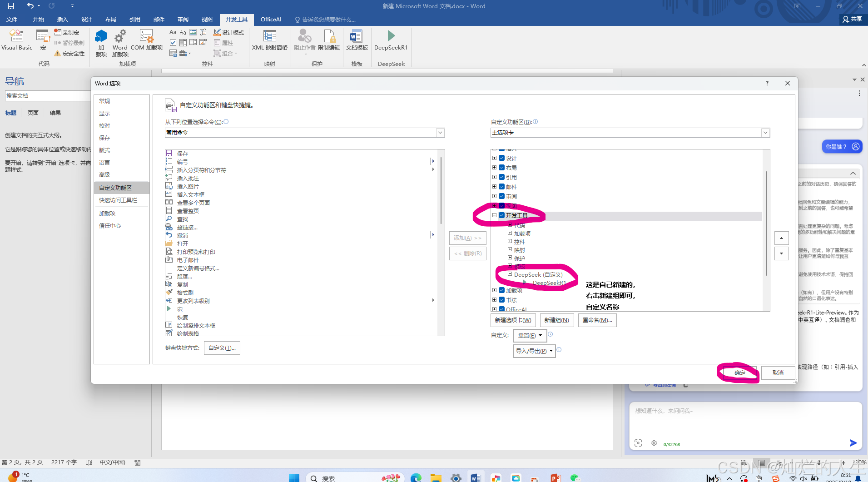Click 取消 to cancel dialog
The image size is (868, 482).
778,373
